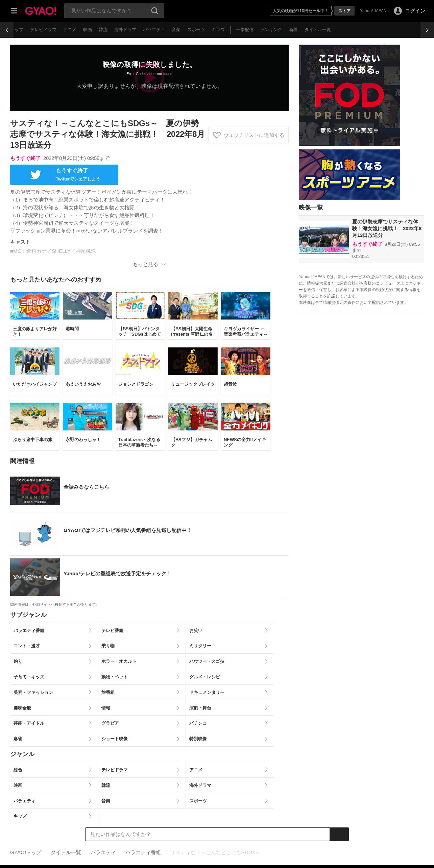Screen dimensions: 434x868
Task: Open 海外ドラマ genre row in ジャンル list
Action: pyautogui.click(x=230, y=785)
